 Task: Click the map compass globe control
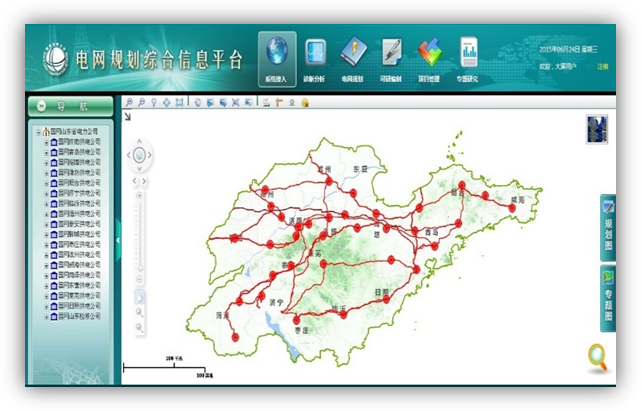click(x=139, y=155)
